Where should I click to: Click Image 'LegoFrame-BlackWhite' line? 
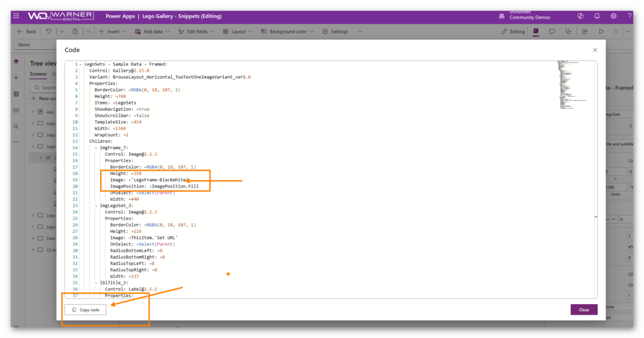150,179
